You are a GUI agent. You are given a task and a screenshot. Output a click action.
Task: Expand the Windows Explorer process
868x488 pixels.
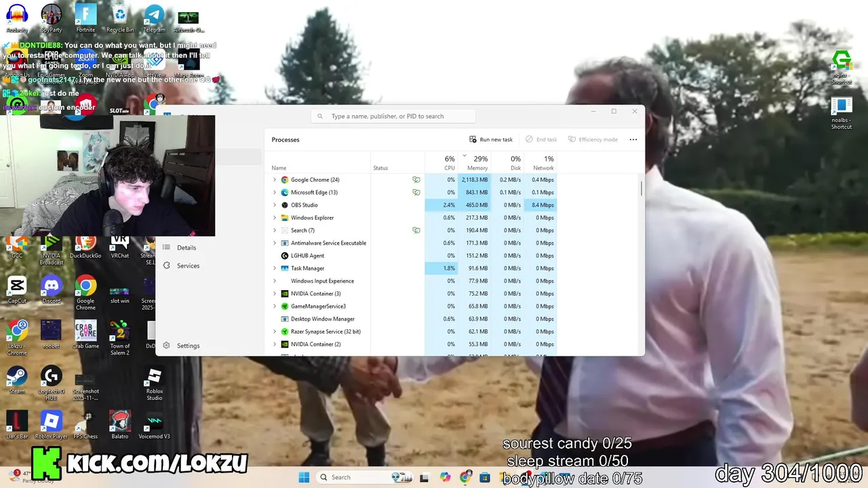(x=275, y=218)
